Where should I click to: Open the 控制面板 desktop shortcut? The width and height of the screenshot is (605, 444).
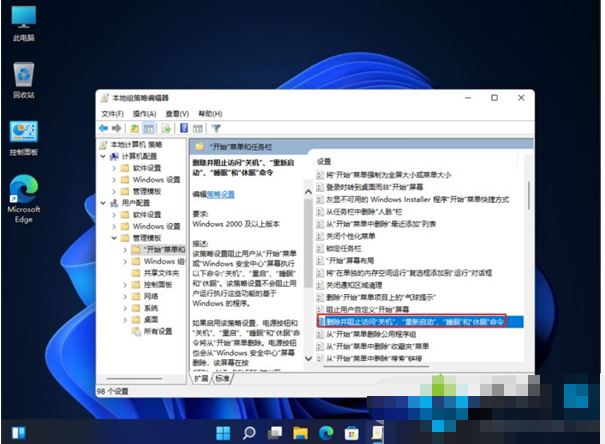pos(24,138)
